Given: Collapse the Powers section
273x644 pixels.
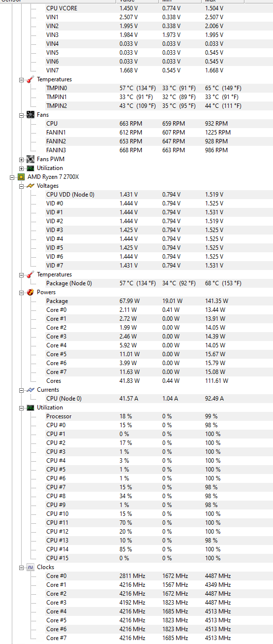Looking at the screenshot, I should pyautogui.click(x=22, y=292).
